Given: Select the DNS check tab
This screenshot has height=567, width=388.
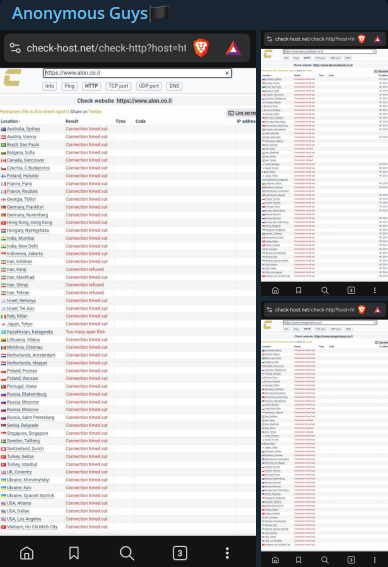Looking at the screenshot, I should [x=174, y=86].
